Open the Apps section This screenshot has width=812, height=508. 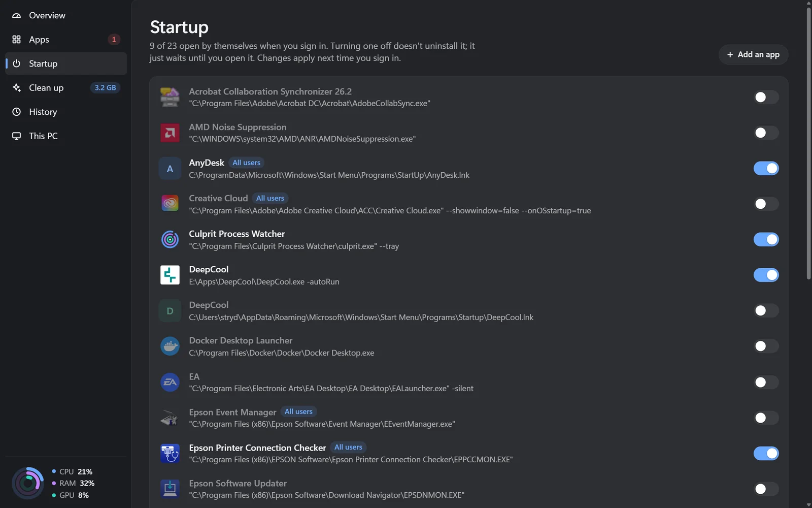(x=66, y=39)
